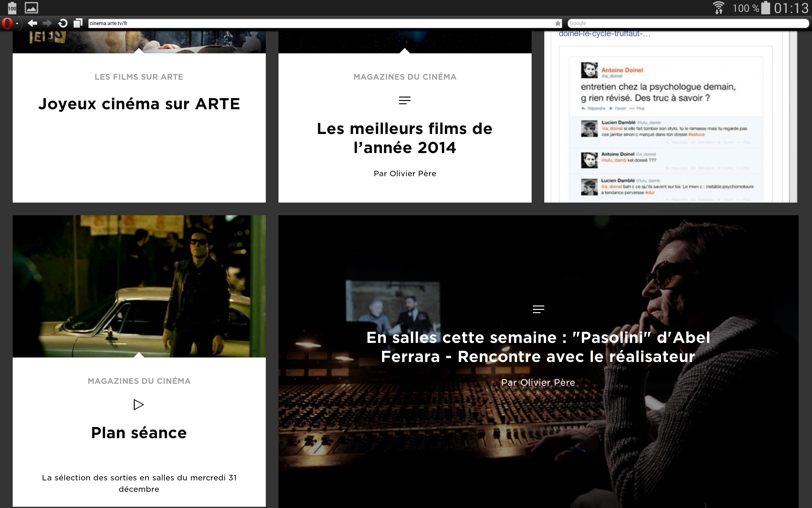812x508 pixels.
Task: Select 'MAGAZINES DU CINÉMA' label above 'Les meilleurs films'
Action: click(x=405, y=77)
